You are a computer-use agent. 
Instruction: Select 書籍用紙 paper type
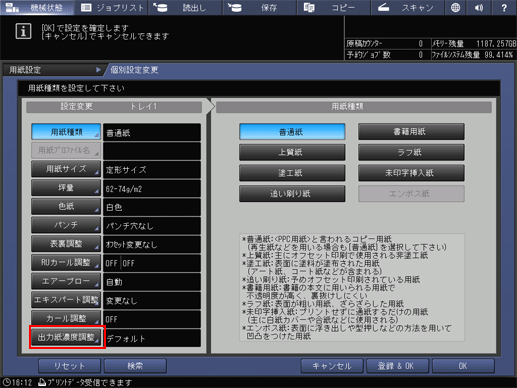click(411, 132)
